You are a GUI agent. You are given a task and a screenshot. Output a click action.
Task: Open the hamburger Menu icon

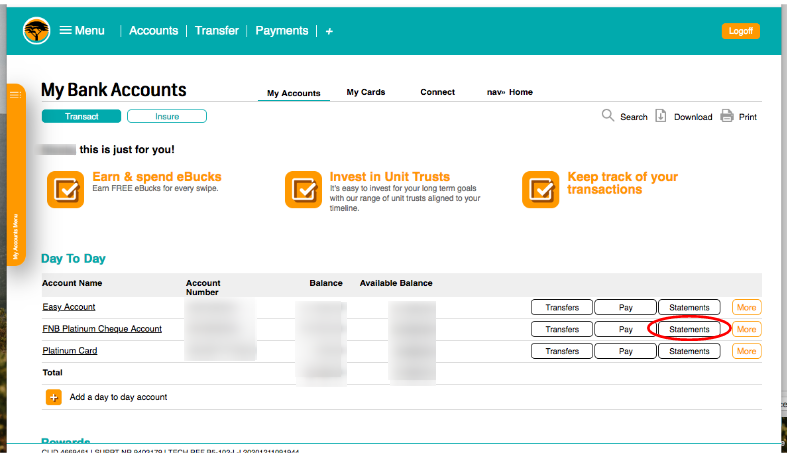(66, 31)
